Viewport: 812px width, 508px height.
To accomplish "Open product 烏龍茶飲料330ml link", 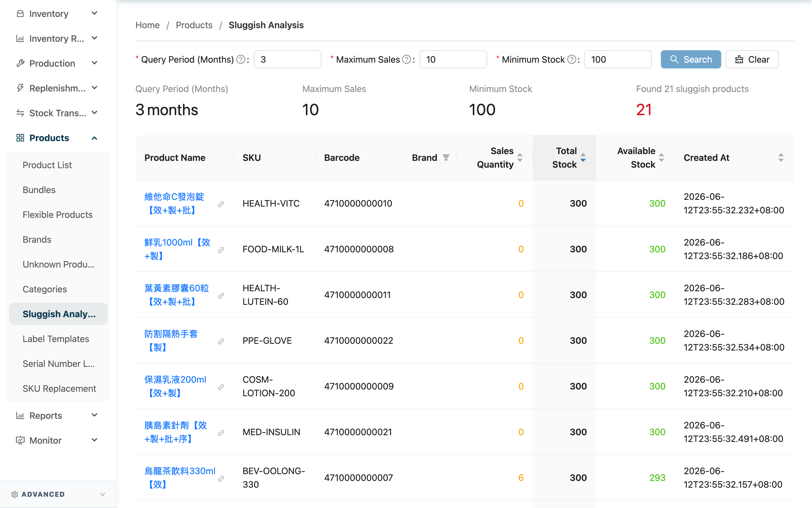I will (180, 478).
